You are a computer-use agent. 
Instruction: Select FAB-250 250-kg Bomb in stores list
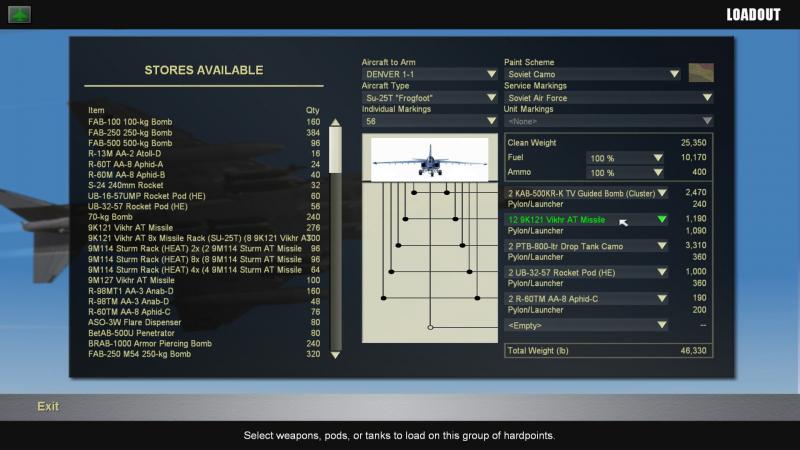pos(204,133)
